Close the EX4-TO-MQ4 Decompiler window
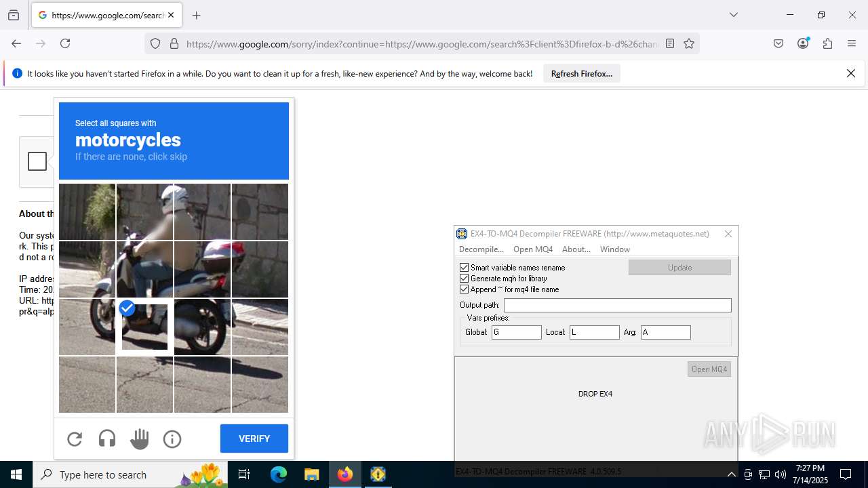Screen dimensions: 868x488 click(x=728, y=234)
